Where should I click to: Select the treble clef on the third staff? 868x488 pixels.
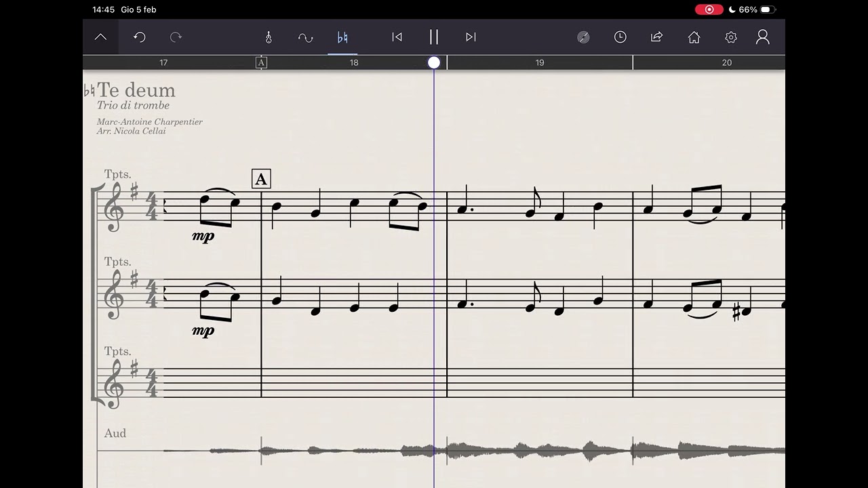pos(114,384)
